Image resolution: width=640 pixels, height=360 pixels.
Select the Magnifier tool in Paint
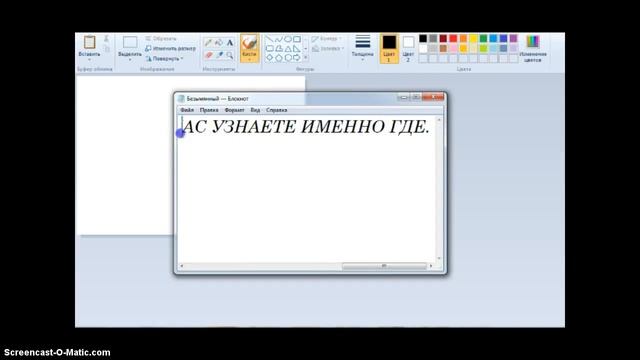point(230,55)
